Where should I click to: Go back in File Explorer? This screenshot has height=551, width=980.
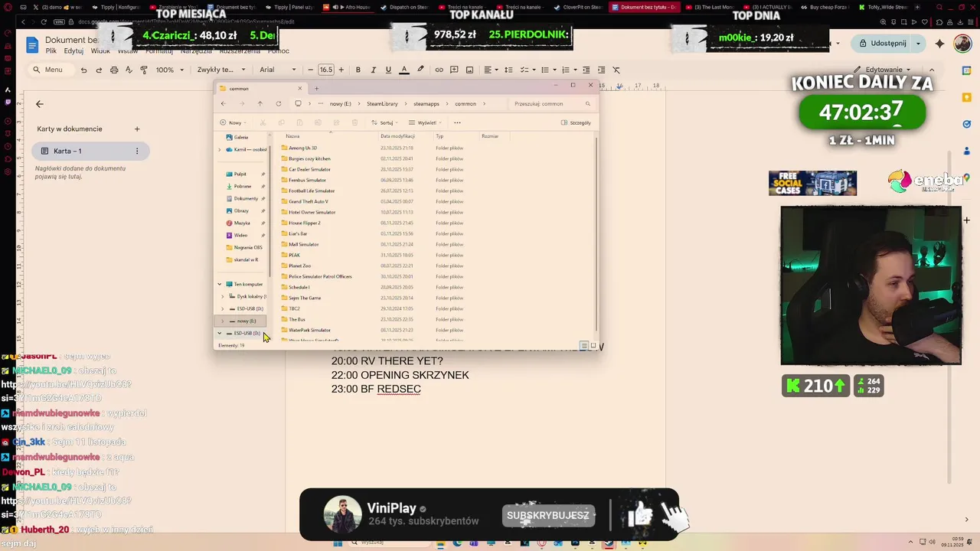click(223, 103)
